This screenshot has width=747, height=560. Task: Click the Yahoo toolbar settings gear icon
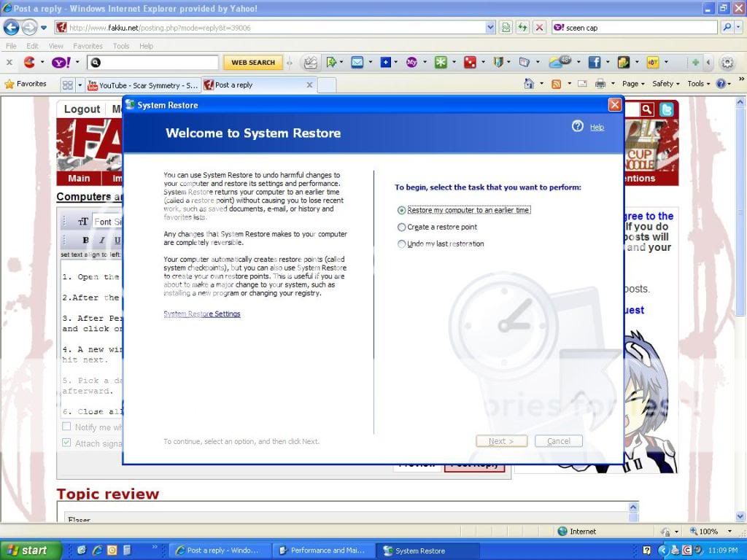click(727, 63)
